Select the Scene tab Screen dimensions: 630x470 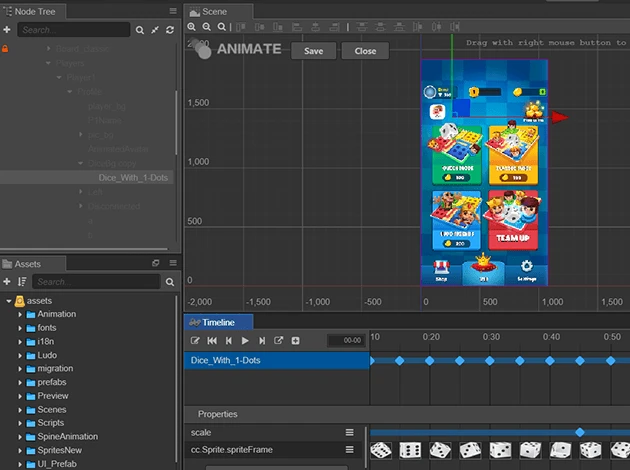[213, 11]
